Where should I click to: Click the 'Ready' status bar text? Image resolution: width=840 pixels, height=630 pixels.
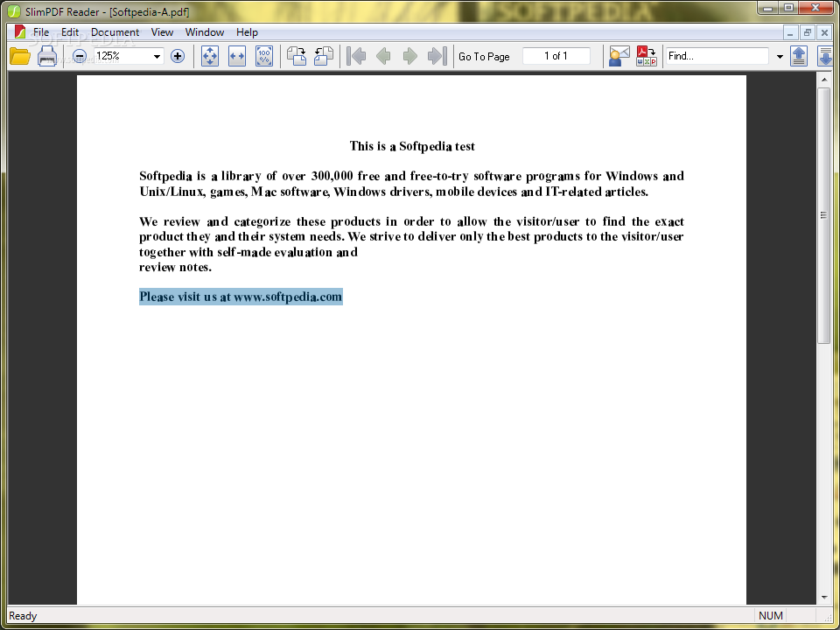pos(23,615)
